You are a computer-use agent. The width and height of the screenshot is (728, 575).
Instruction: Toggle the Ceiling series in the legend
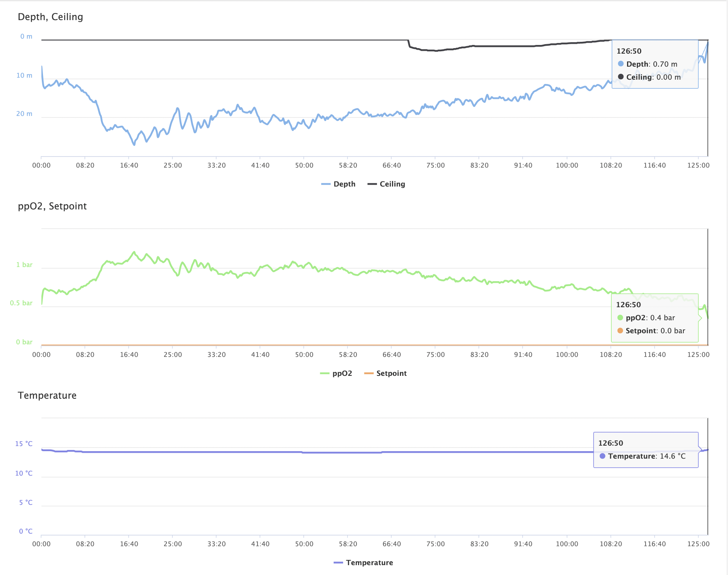[386, 184]
